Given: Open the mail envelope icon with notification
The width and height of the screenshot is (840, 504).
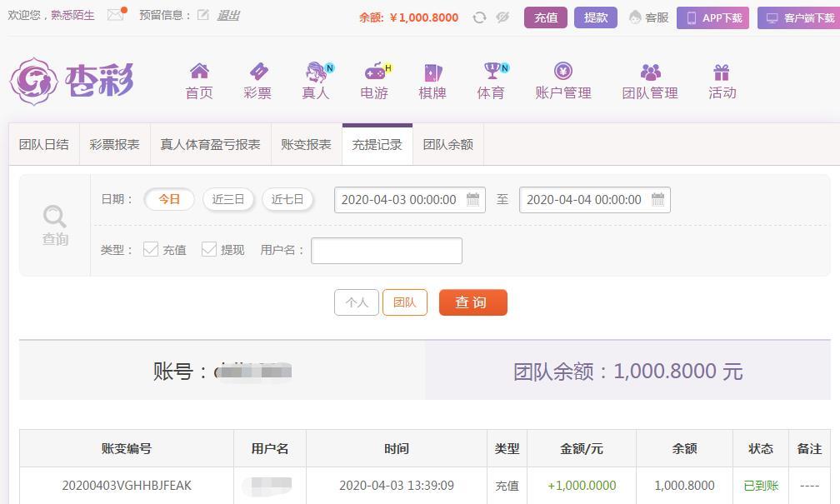Looking at the screenshot, I should [x=117, y=14].
